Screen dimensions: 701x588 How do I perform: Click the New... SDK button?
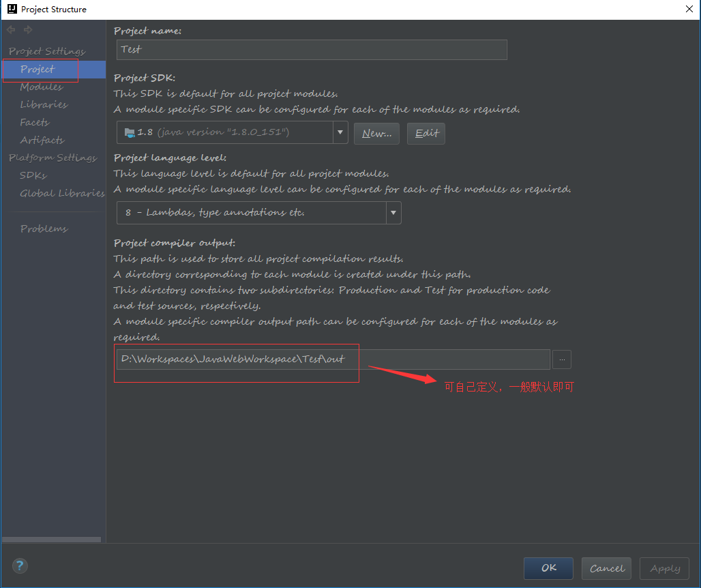coord(376,133)
